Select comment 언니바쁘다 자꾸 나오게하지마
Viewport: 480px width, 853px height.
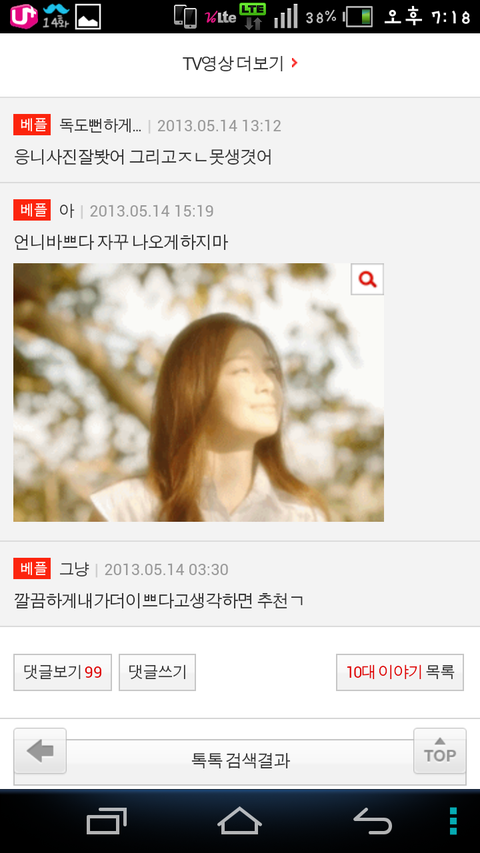[121, 243]
